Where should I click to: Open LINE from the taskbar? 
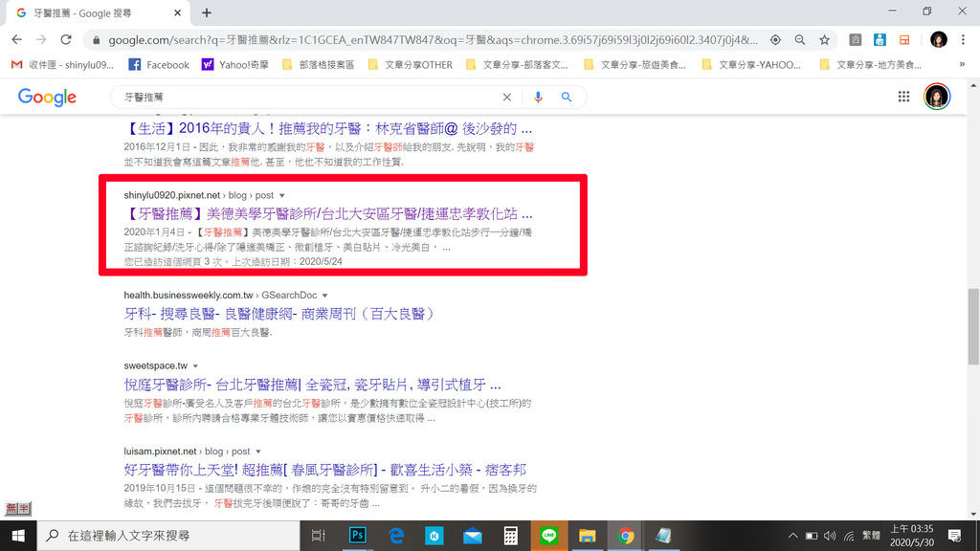click(548, 536)
